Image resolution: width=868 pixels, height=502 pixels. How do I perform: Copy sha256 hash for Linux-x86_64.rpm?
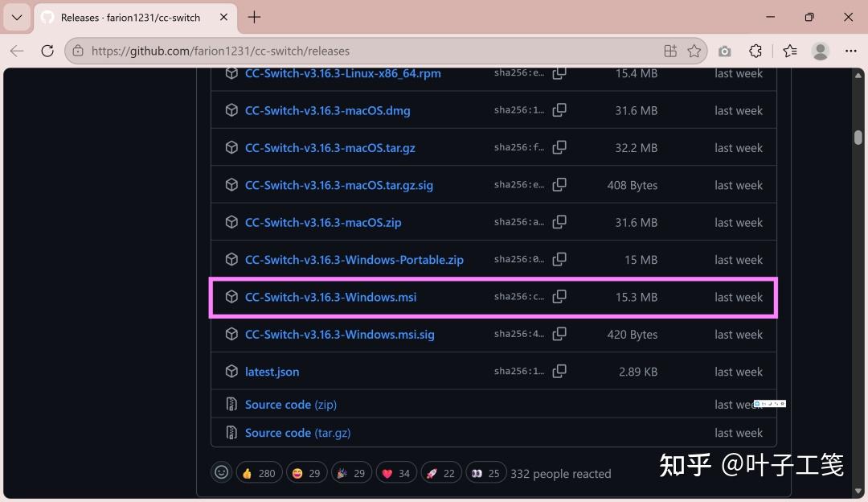(559, 73)
